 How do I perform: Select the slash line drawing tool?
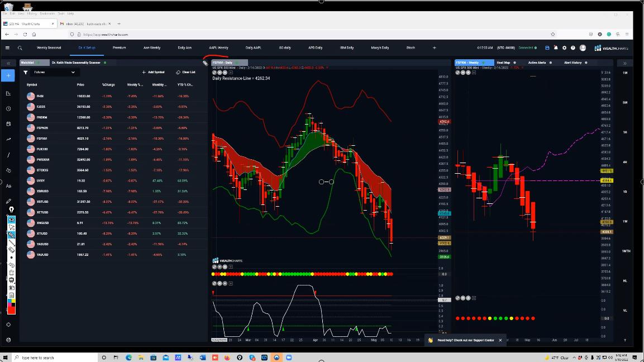(8, 155)
